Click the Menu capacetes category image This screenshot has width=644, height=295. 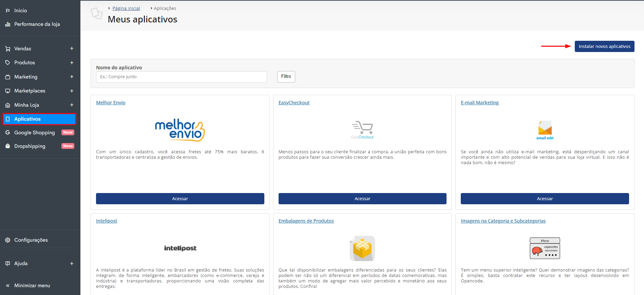pos(545,248)
